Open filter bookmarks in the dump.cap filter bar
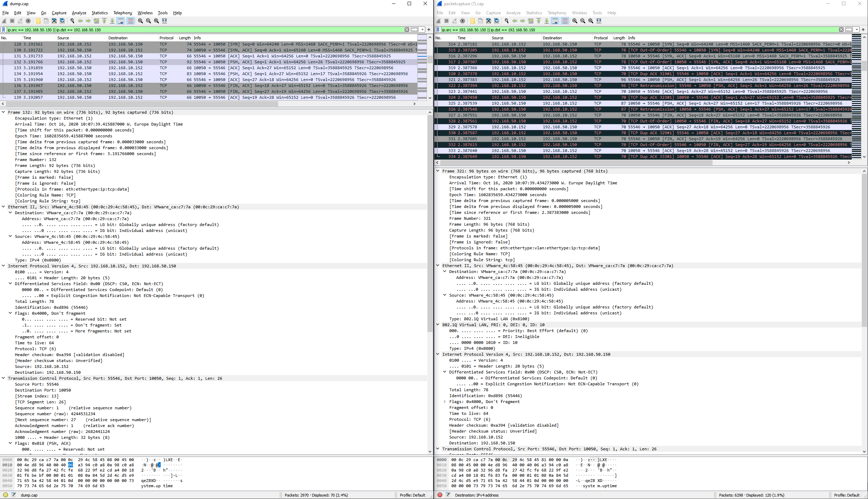Viewport: 868px width, 499px height. pyautogui.click(x=3, y=30)
